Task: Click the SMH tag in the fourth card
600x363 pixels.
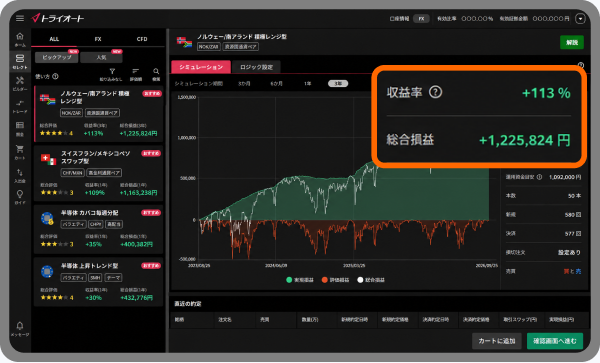Action: (96, 277)
